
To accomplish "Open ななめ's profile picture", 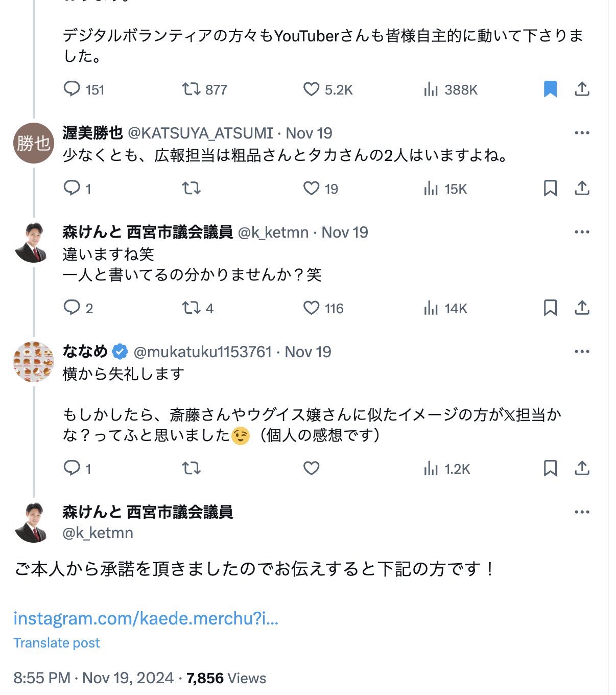I will tap(33, 362).
